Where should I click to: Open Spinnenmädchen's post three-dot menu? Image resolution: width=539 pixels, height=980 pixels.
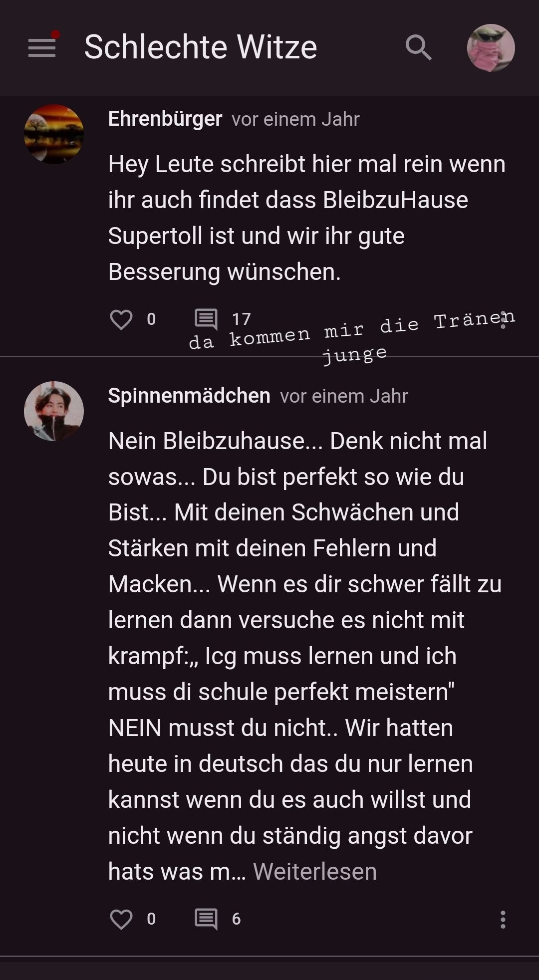(503, 919)
